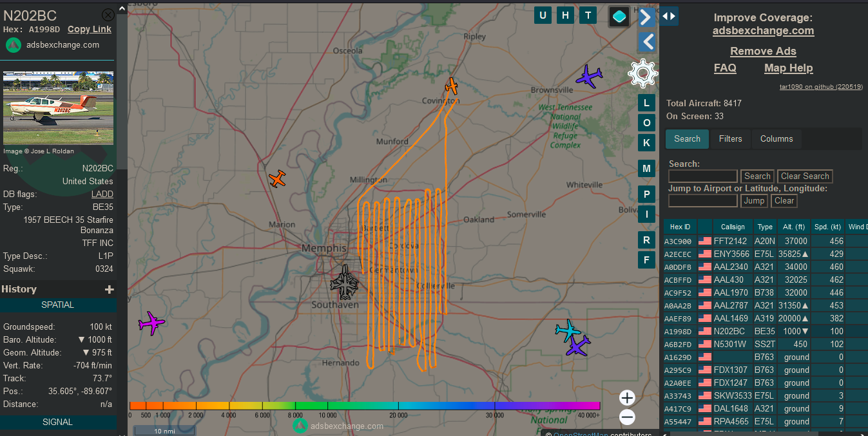Select the black four-engine aircraft near Southaven

pyautogui.click(x=345, y=283)
